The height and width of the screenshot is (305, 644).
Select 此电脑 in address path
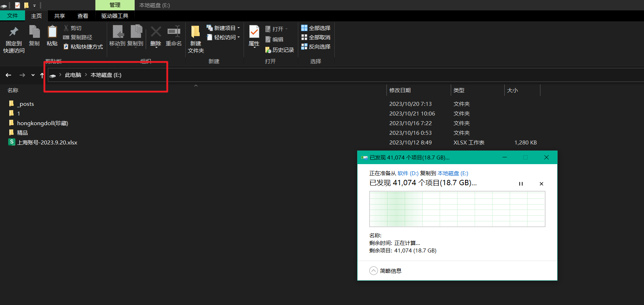(x=73, y=75)
